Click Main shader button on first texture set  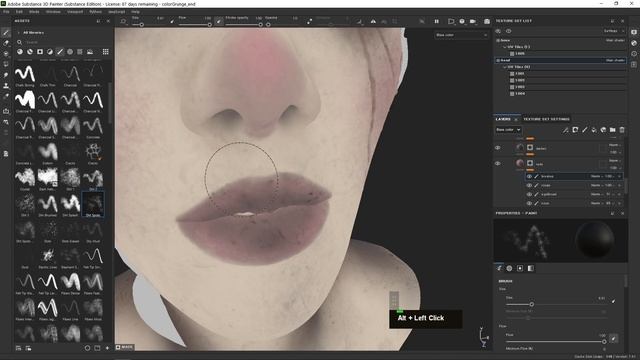615,40
